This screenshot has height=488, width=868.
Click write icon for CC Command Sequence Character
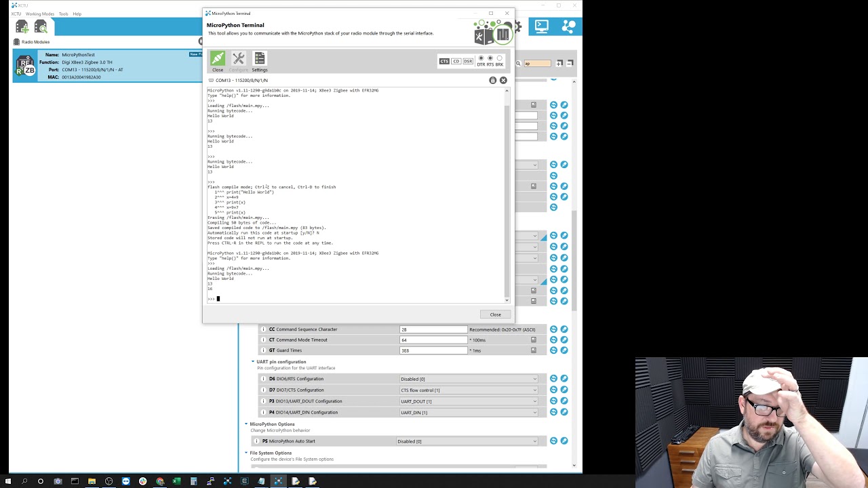[x=564, y=329]
